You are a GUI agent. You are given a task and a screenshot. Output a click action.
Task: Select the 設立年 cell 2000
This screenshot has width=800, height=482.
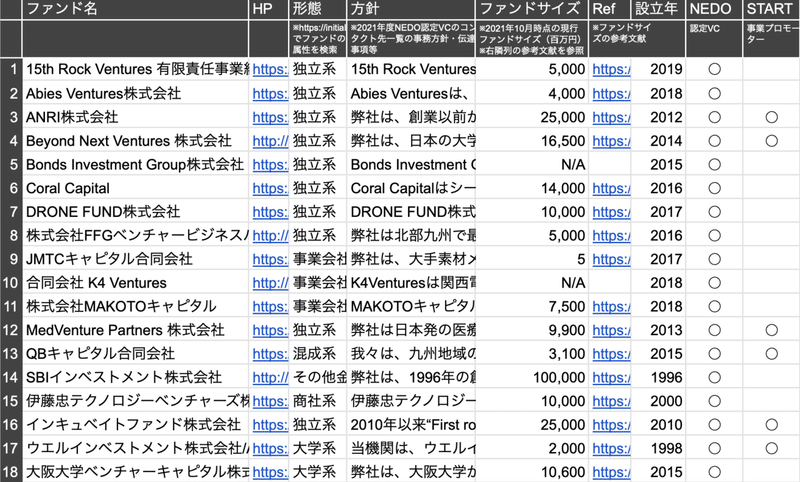(x=658, y=401)
